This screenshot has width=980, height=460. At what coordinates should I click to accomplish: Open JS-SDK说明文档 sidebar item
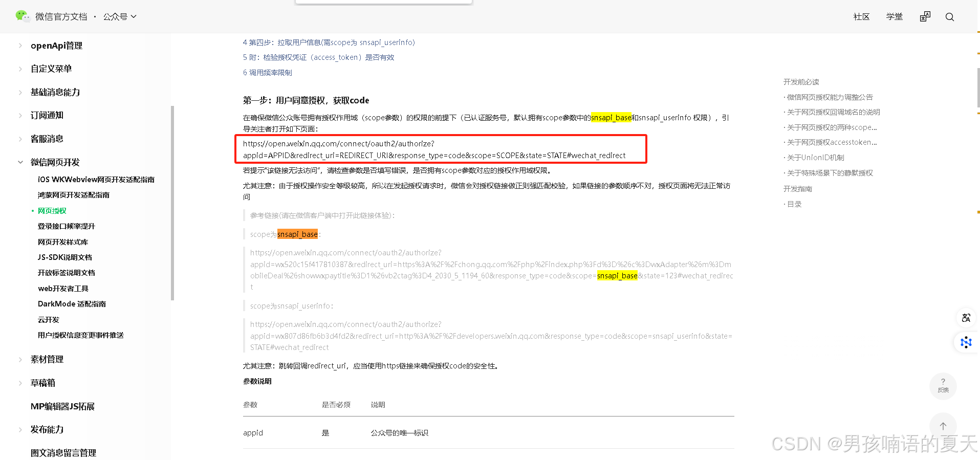[x=64, y=257]
